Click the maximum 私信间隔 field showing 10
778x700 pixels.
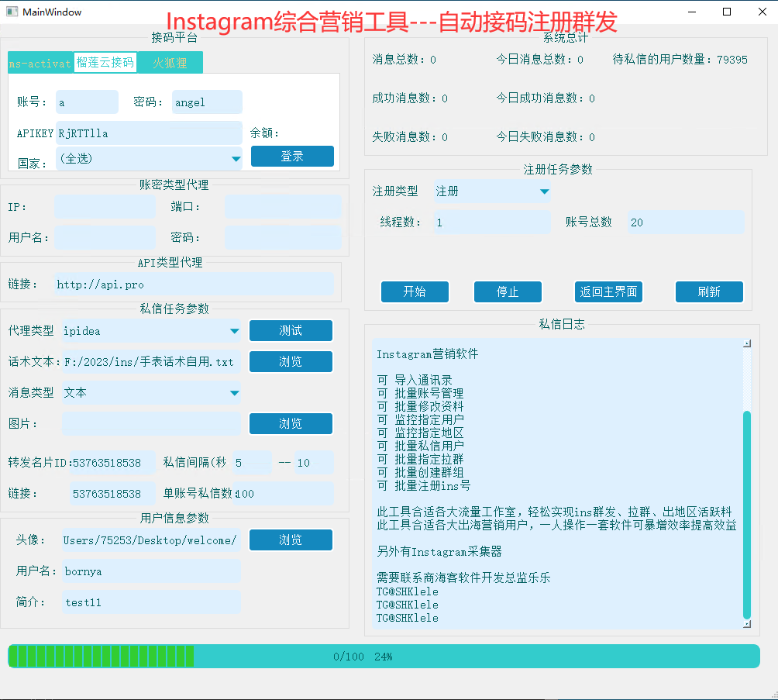[x=314, y=463]
